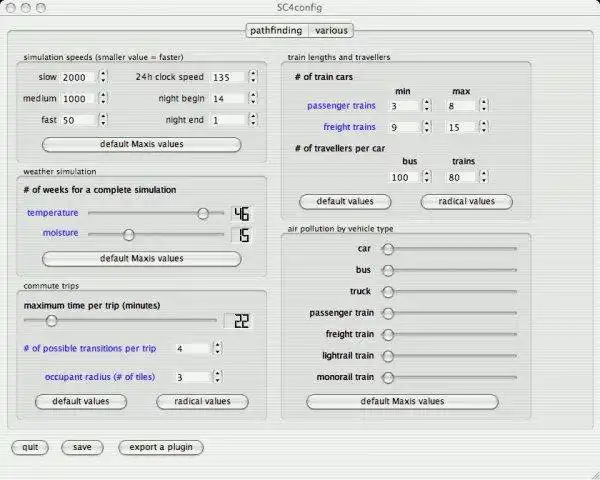
Task: Click the fast speed input field
Action: coord(77,120)
